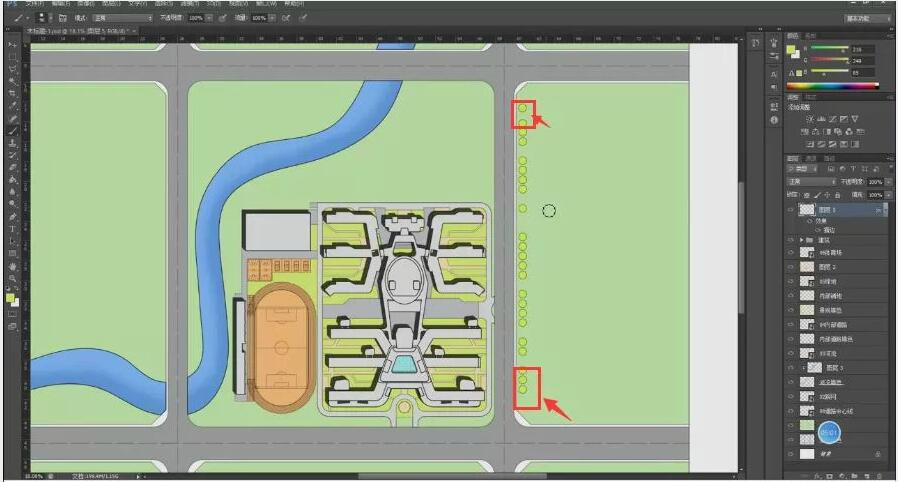Viewport: 898px width, 482px height.
Task: Hide the 建筑 layer group
Action: [x=791, y=240]
